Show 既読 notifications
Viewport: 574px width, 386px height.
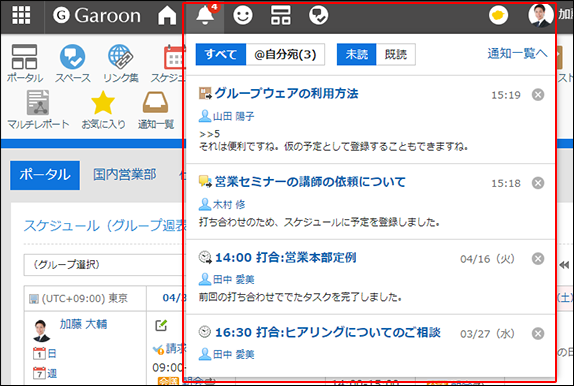click(396, 54)
